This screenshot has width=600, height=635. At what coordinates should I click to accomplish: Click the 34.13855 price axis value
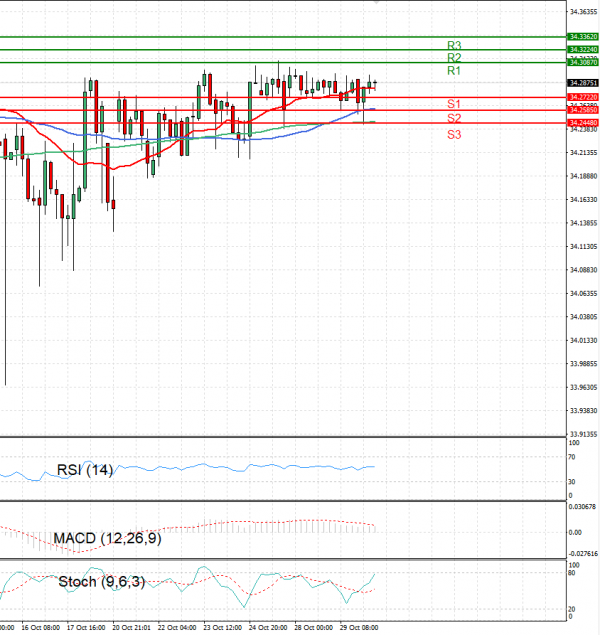[x=583, y=223]
